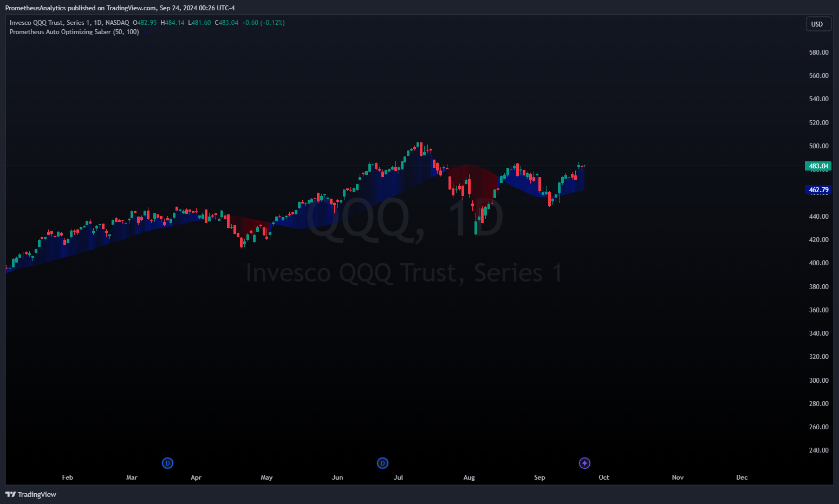Select the Invesco QQQ Trust symbol legend
839x504 pixels.
(x=69, y=23)
